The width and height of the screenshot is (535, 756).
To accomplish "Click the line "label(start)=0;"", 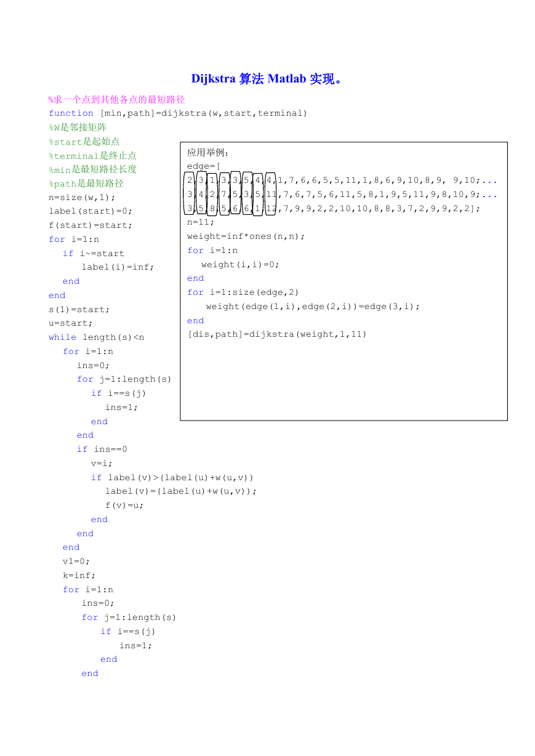I will (x=91, y=211).
